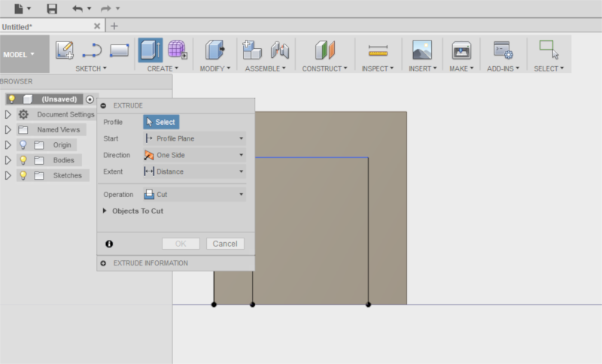
Task: Open the ASSEMBLE menu
Action: tap(266, 68)
